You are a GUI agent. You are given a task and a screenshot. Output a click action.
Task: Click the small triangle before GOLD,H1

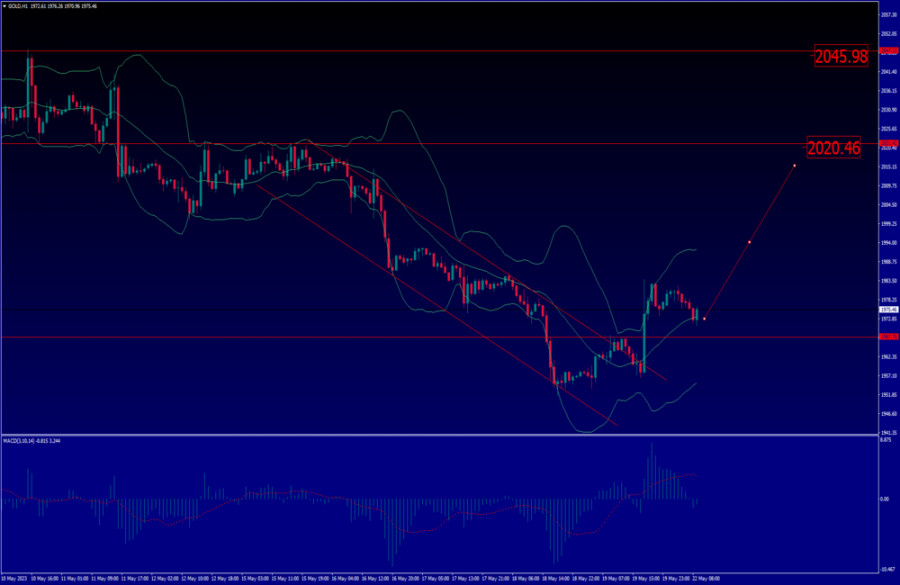point(5,6)
